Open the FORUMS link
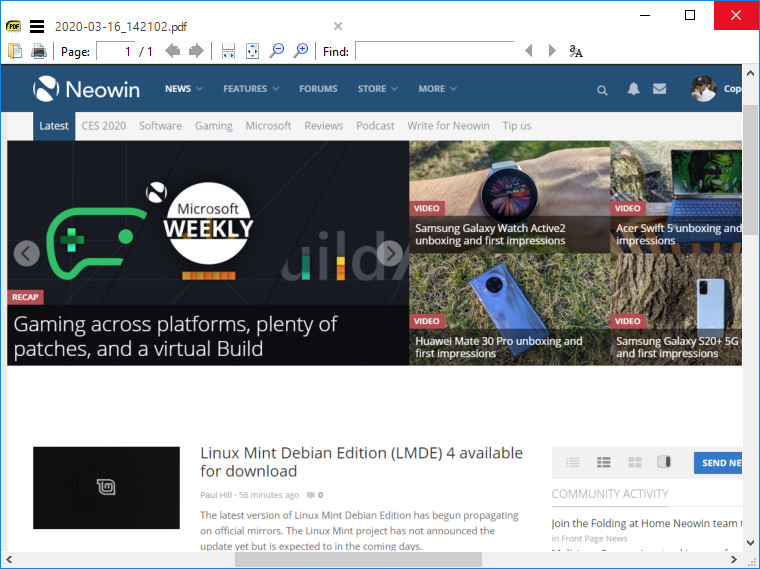 coord(318,89)
